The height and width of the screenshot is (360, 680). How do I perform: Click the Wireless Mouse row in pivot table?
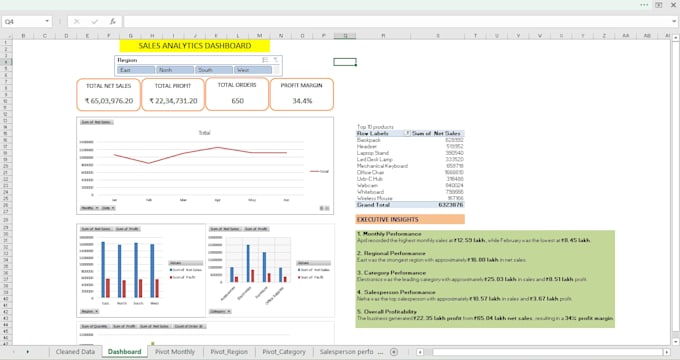click(x=410, y=198)
